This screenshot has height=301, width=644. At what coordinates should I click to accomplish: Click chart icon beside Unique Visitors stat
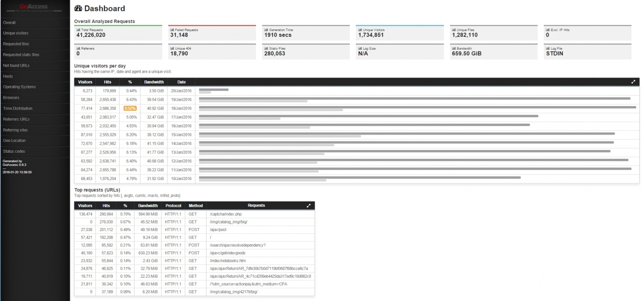pyautogui.click(x=360, y=30)
